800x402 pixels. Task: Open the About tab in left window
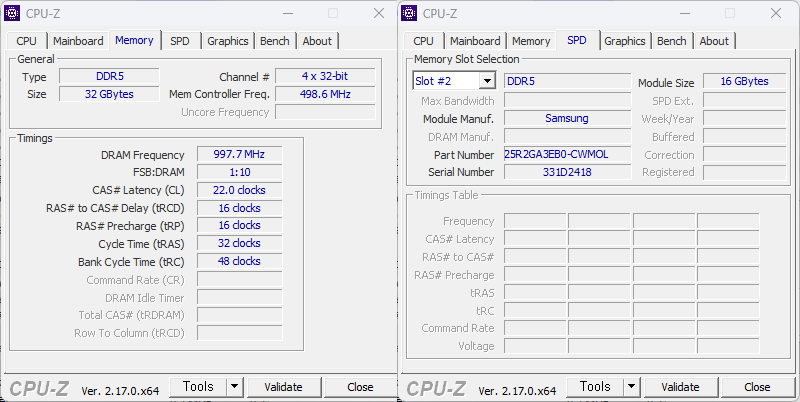click(317, 41)
